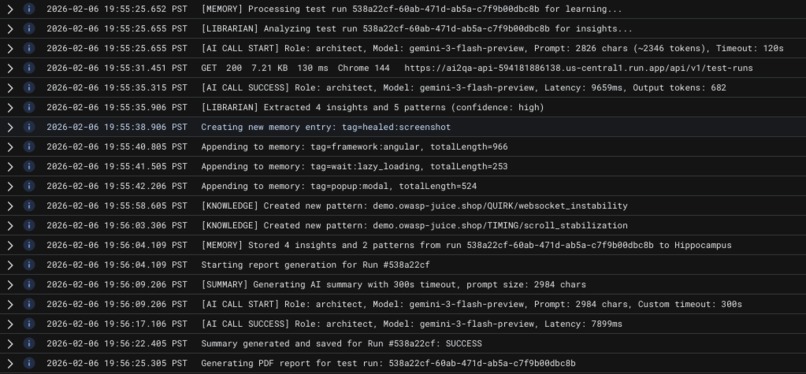Select message 'Creating new memory entry: tag=healed:screenshot'
The width and height of the screenshot is (806, 374).
325,127
